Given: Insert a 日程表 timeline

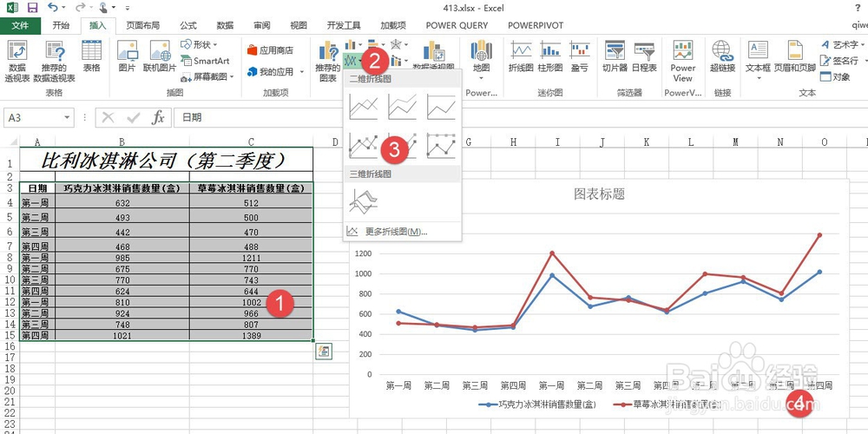Looking at the screenshot, I should click(x=644, y=56).
